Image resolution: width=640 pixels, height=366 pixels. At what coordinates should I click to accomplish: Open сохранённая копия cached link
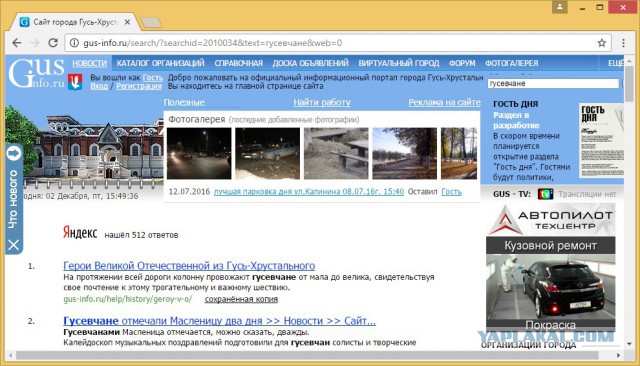point(241,299)
